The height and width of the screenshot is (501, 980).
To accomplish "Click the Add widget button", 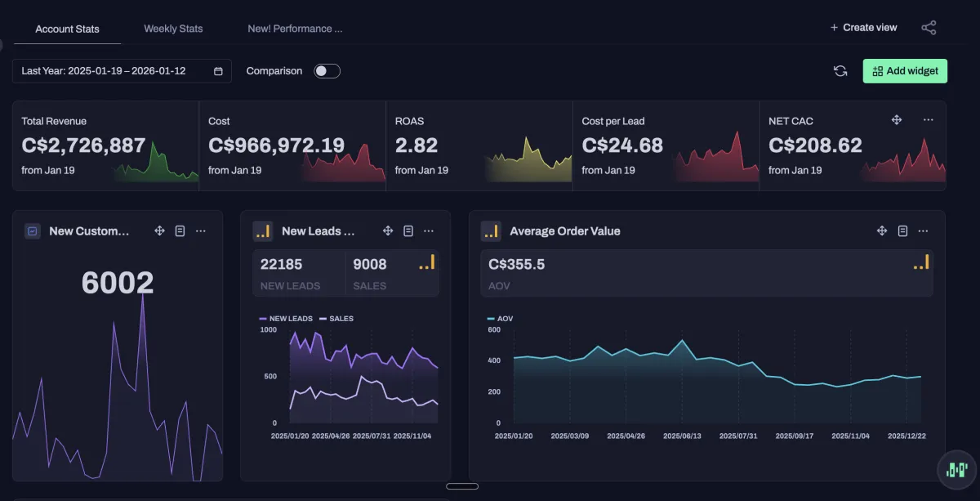I will [x=905, y=71].
